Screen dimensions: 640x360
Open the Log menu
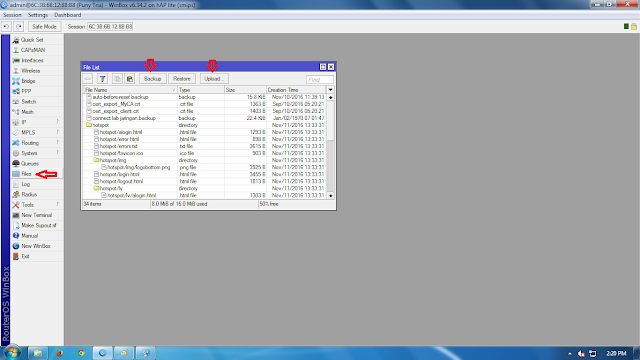tap(25, 184)
